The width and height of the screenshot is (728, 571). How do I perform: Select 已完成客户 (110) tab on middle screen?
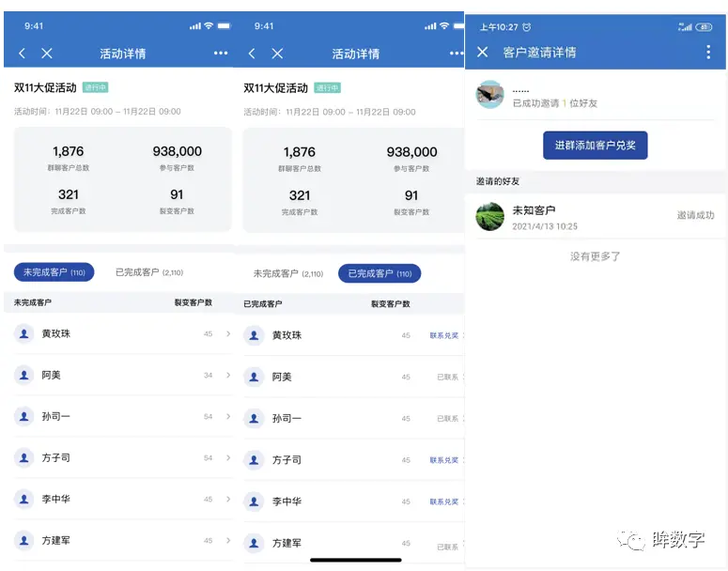pos(379,273)
